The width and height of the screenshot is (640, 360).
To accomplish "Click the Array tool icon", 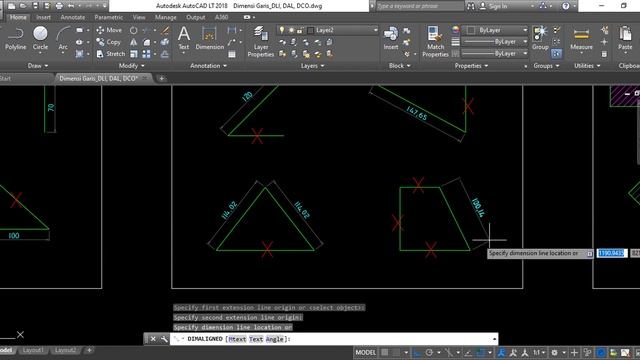I will point(147,54).
